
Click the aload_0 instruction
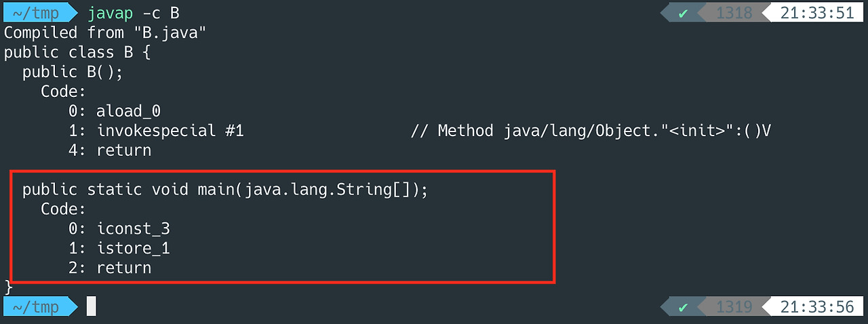click(x=128, y=111)
